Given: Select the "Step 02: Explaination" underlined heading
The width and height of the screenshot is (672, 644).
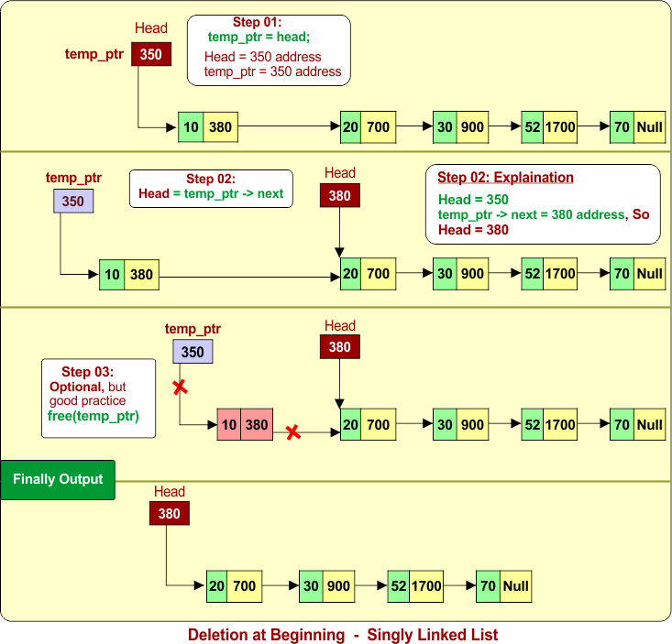Looking at the screenshot, I should click(505, 178).
